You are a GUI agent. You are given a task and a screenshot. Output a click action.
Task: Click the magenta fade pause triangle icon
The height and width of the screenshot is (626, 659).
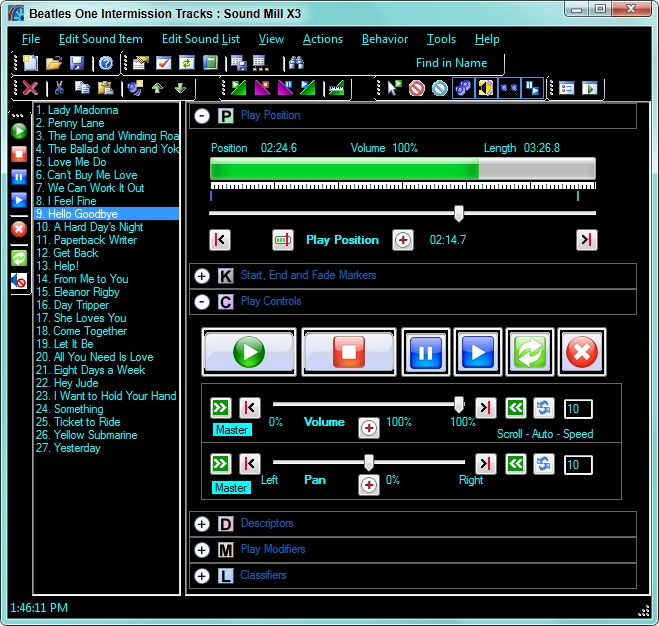[285, 88]
